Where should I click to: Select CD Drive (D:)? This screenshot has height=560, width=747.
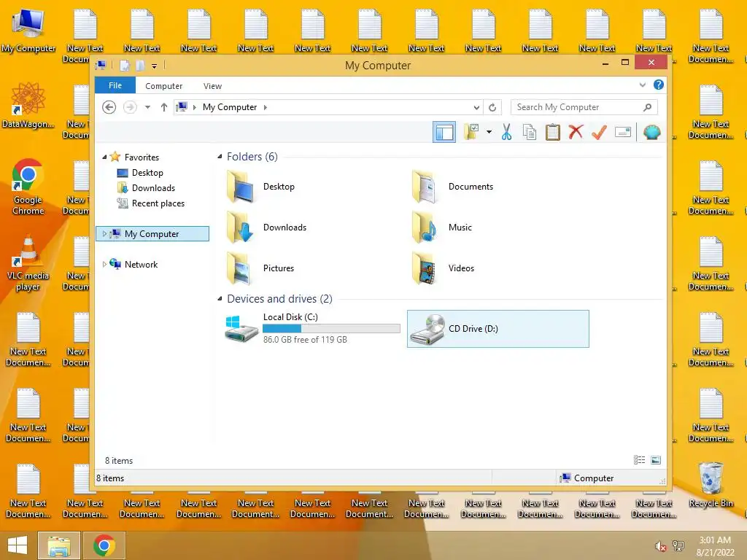498,329
